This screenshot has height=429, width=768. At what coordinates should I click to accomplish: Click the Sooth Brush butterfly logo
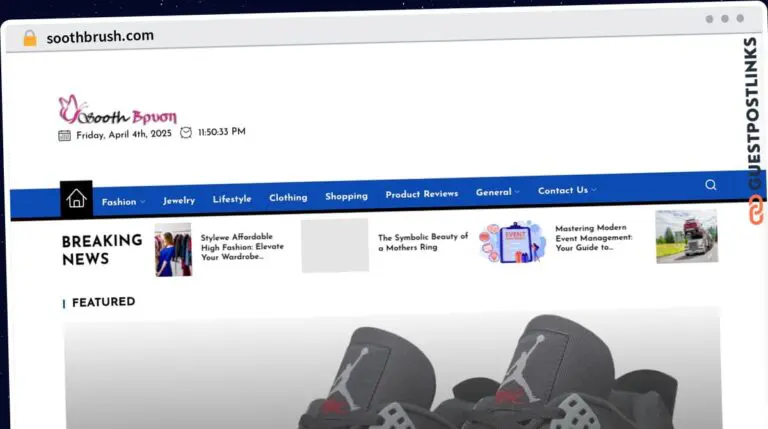coord(116,111)
